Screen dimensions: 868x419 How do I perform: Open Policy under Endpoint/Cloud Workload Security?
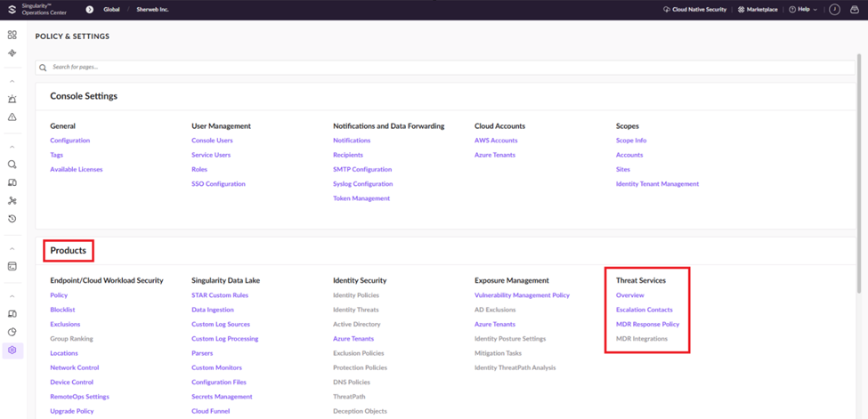59,295
